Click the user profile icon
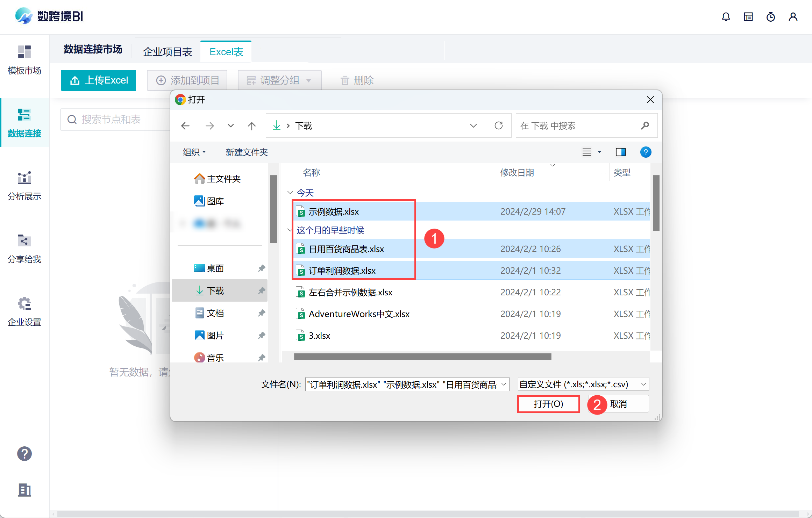This screenshot has width=812, height=518. [793, 17]
